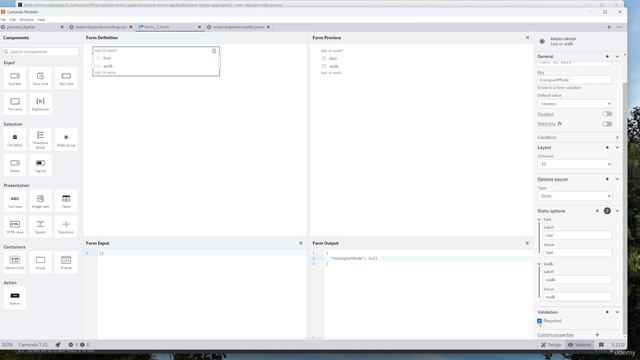Collapse the General section
This screenshot has width=640, height=360.
pyautogui.click(x=617, y=57)
